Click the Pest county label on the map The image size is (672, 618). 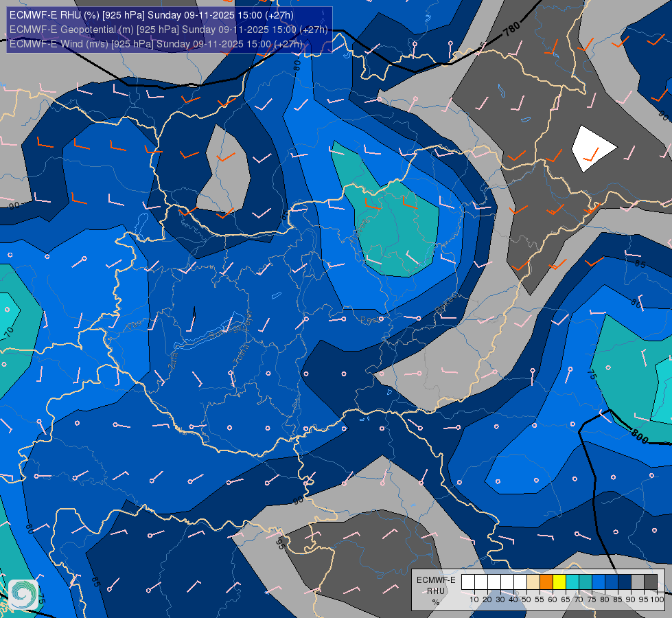coord(370,319)
